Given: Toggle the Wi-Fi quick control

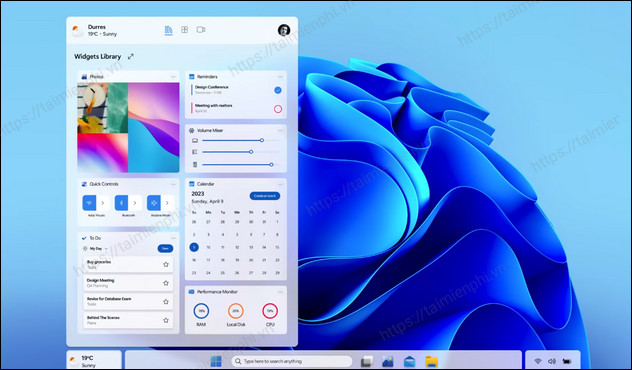Looking at the screenshot, I should click(89, 203).
